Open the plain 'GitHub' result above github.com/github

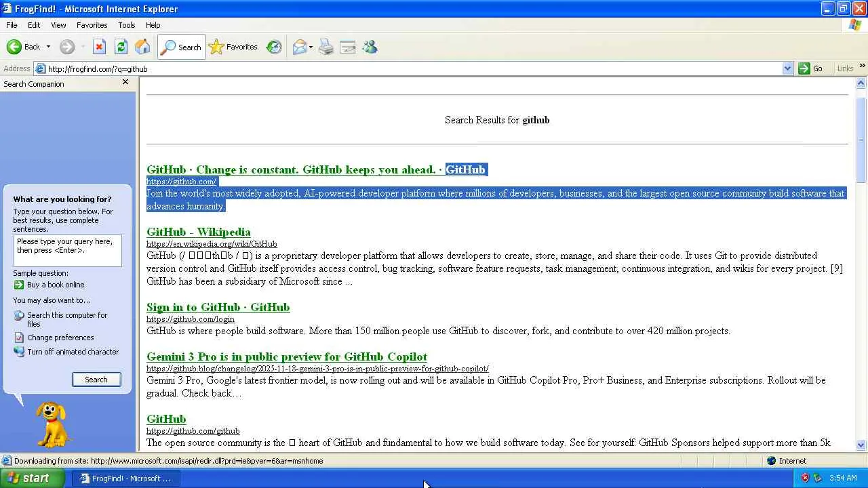coord(166,419)
